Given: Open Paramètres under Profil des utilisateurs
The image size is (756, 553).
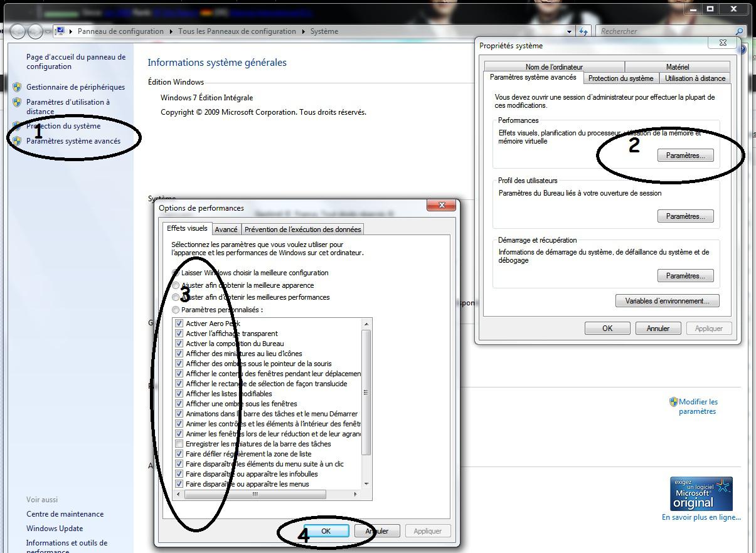Looking at the screenshot, I should click(686, 216).
